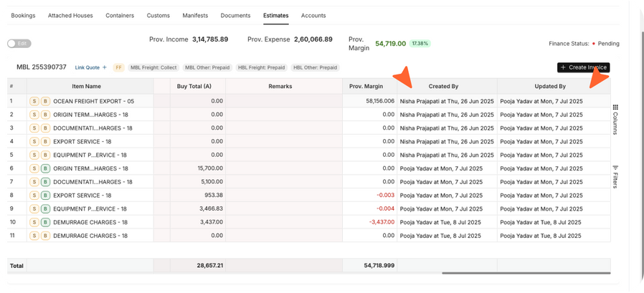Click S badge on row 4 EXPORT SERVICE
644x293 pixels.
pyautogui.click(x=34, y=142)
